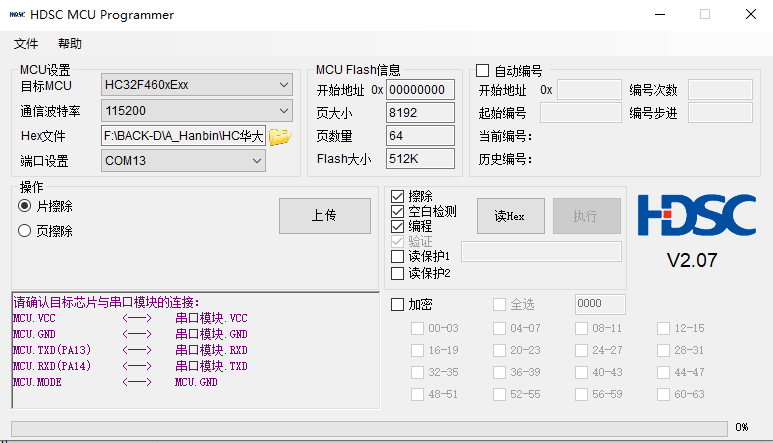Select the 片擦除 radio button

click(24, 205)
